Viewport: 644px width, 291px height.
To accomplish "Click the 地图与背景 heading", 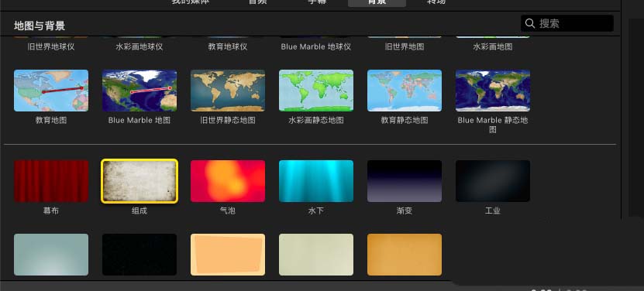I will 40,26.
